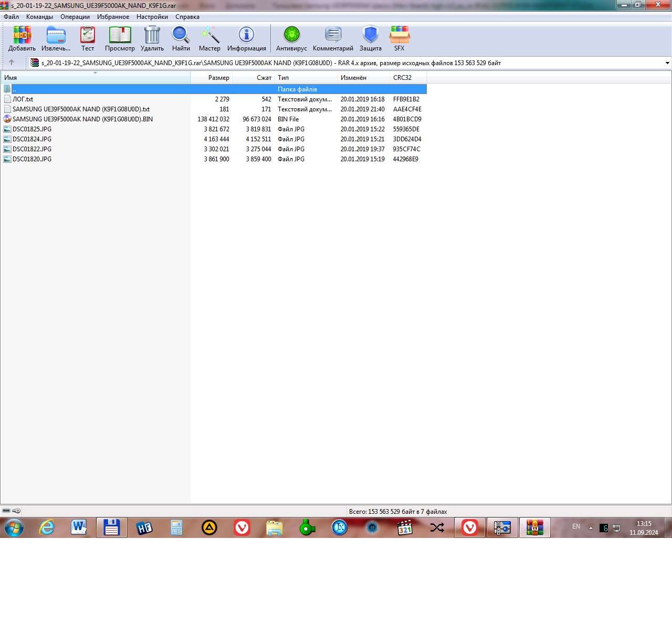This screenshot has height=642, width=672.
Task: Sort files by the Имя column header
Action: click(x=96, y=77)
